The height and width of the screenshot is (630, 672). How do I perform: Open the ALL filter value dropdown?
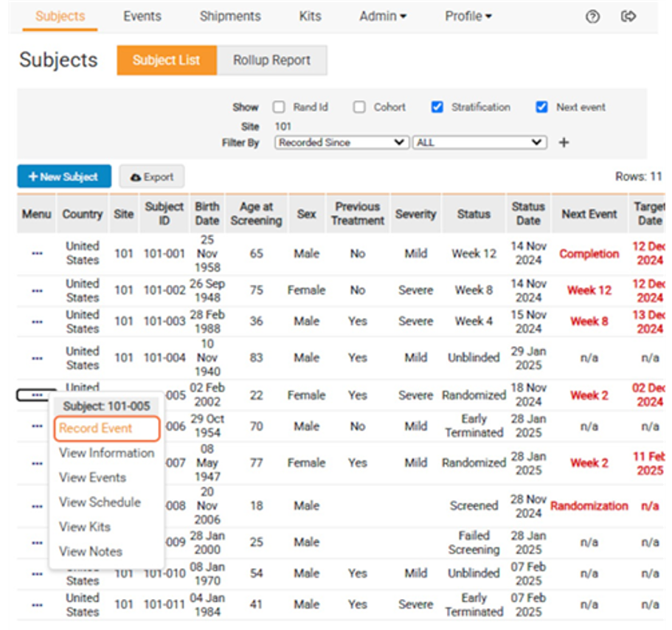coord(479,142)
